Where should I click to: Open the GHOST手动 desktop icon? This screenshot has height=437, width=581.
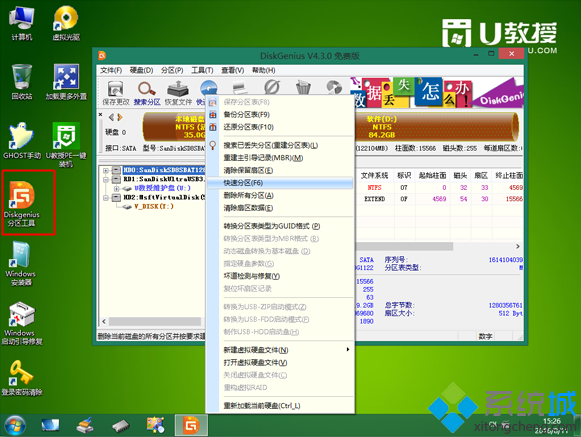coord(21,141)
